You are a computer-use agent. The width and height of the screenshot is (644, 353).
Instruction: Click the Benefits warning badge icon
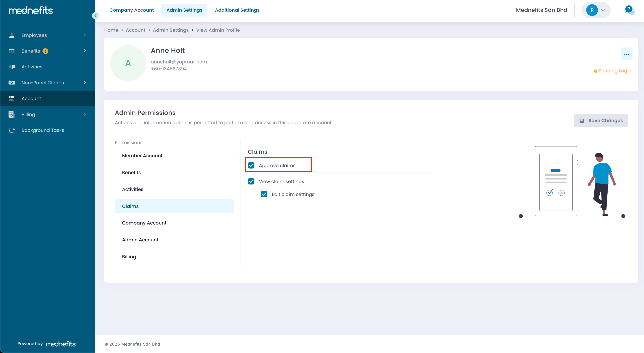(x=45, y=51)
